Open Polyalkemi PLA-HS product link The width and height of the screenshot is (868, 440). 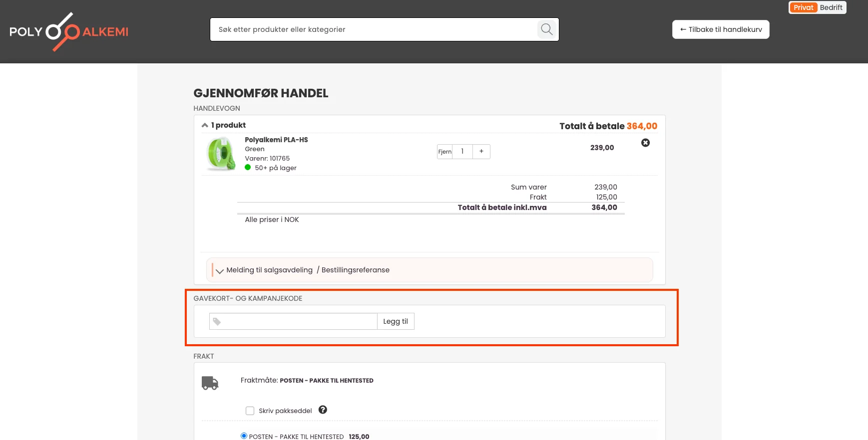pyautogui.click(x=276, y=140)
